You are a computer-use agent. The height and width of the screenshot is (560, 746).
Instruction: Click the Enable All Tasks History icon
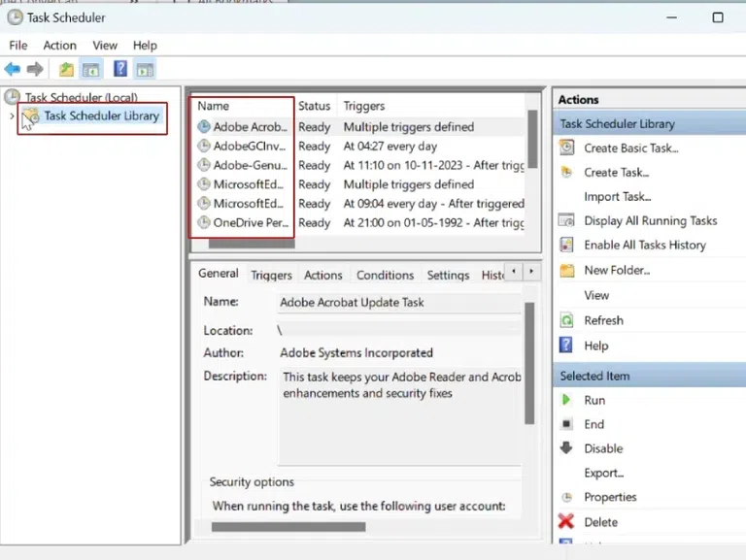pyautogui.click(x=566, y=245)
